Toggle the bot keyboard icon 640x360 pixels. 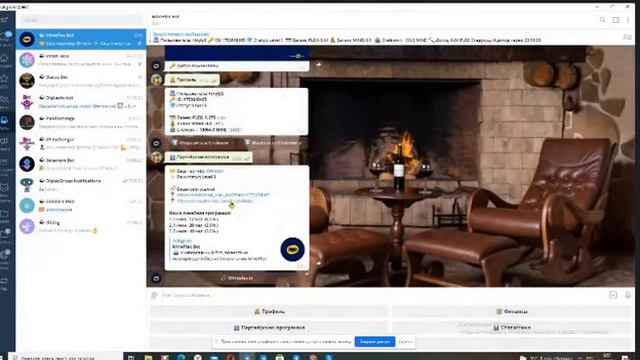[x=613, y=295]
